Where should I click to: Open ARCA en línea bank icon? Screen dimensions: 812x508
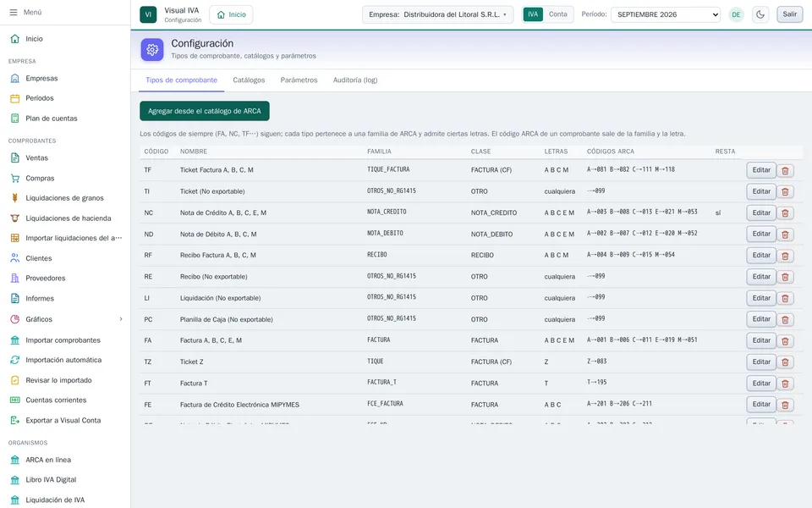(15, 460)
